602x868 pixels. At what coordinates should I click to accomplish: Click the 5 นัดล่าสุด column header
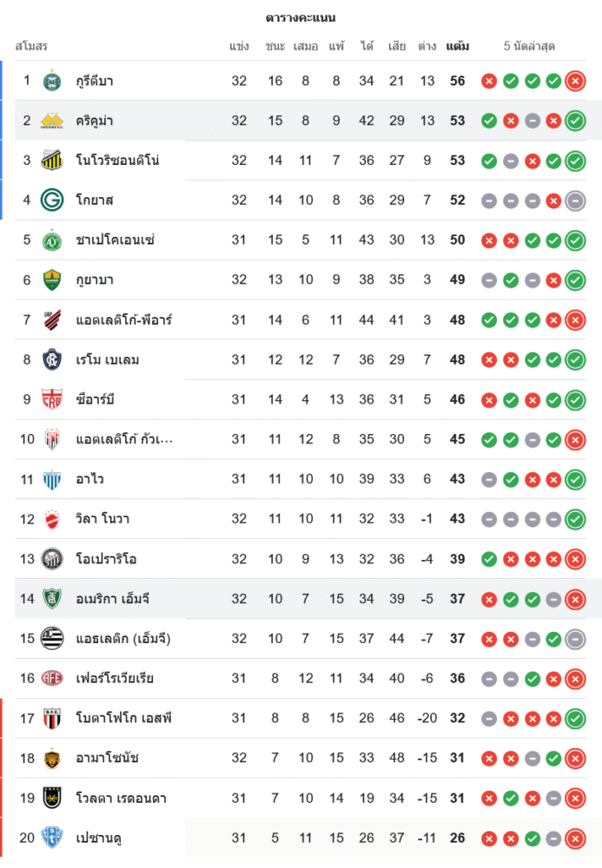pyautogui.click(x=529, y=46)
